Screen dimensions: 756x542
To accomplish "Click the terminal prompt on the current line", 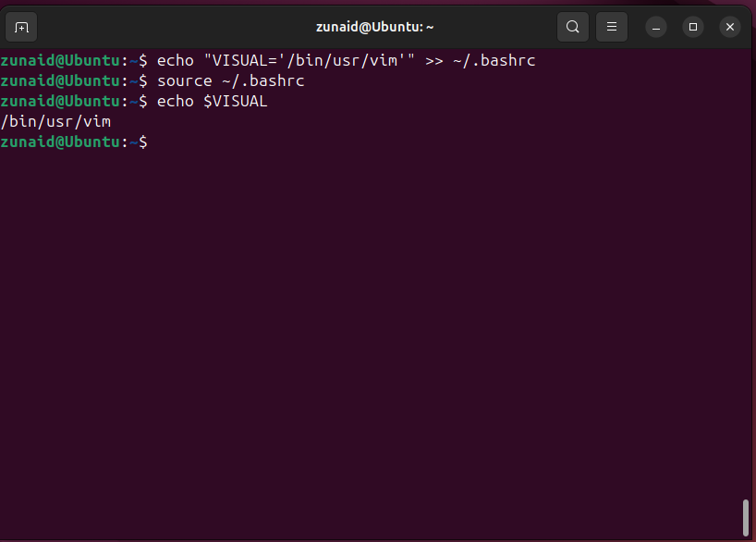I will [74, 142].
